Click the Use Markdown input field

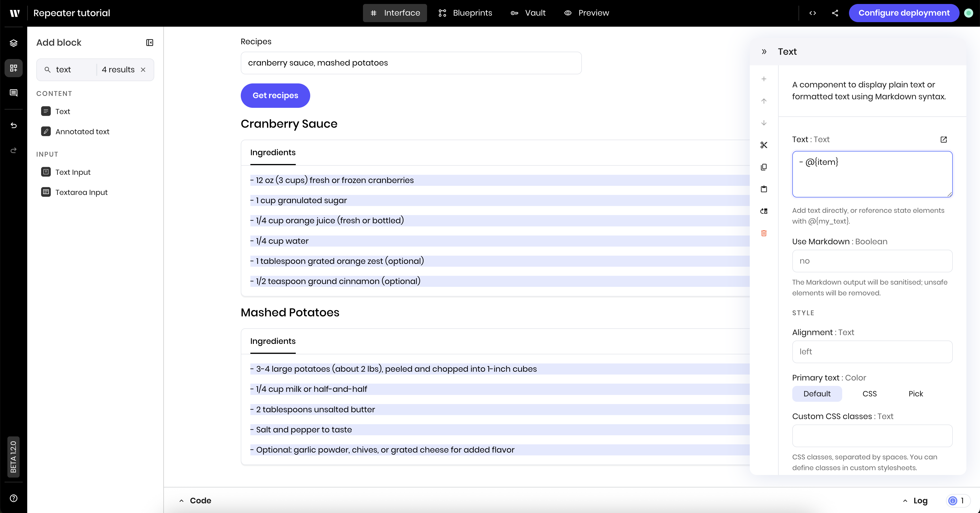[872, 261]
